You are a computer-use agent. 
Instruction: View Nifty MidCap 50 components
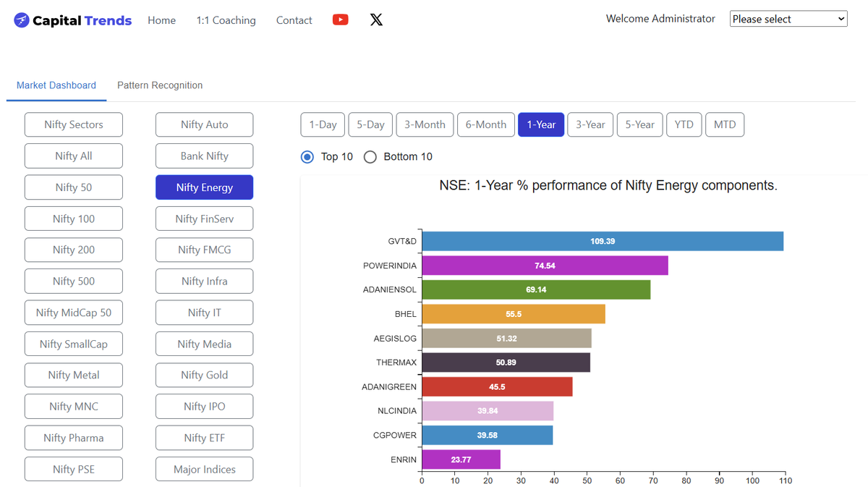(74, 313)
